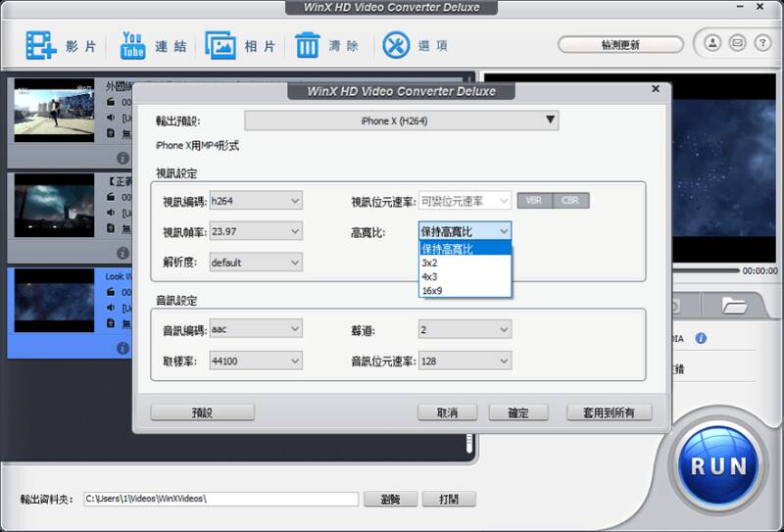Click the 打開 open folder button
This screenshot has height=532, width=784.
tap(449, 499)
